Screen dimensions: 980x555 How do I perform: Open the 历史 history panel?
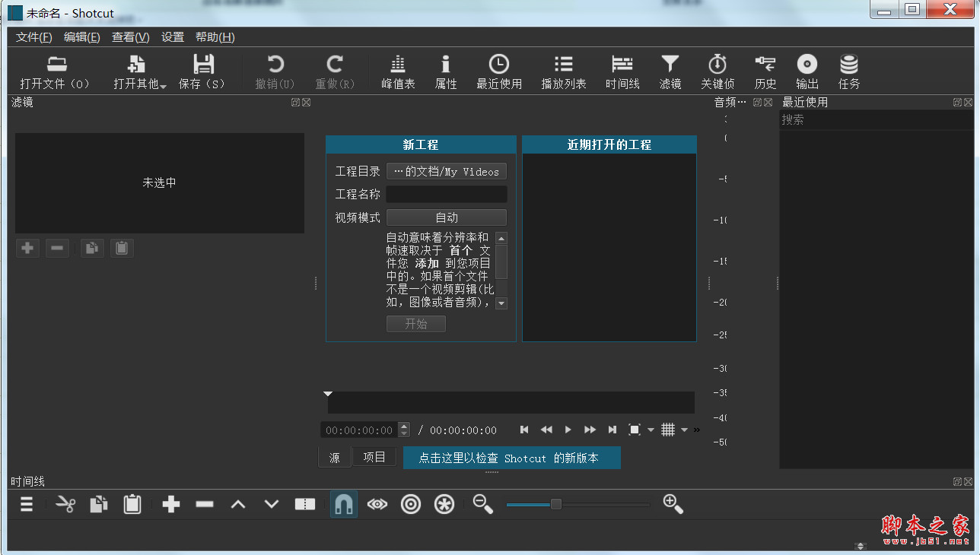(765, 71)
